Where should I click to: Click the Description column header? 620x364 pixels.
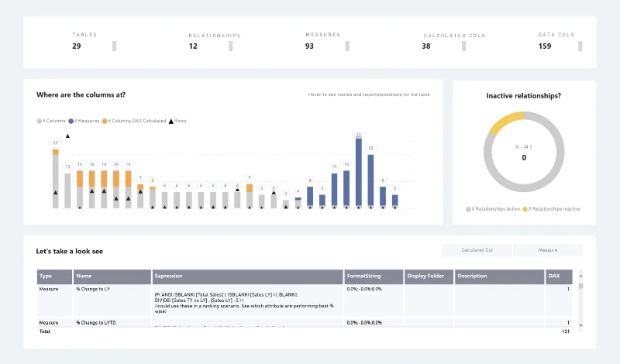click(x=499, y=276)
